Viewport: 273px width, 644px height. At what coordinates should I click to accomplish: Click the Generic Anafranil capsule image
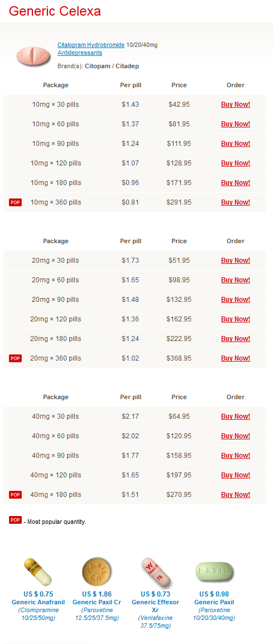click(38, 571)
